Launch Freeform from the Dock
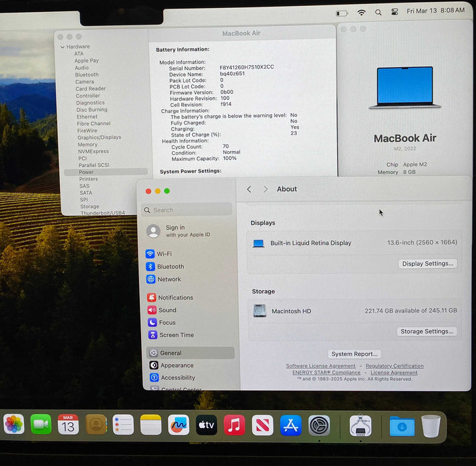 click(178, 425)
